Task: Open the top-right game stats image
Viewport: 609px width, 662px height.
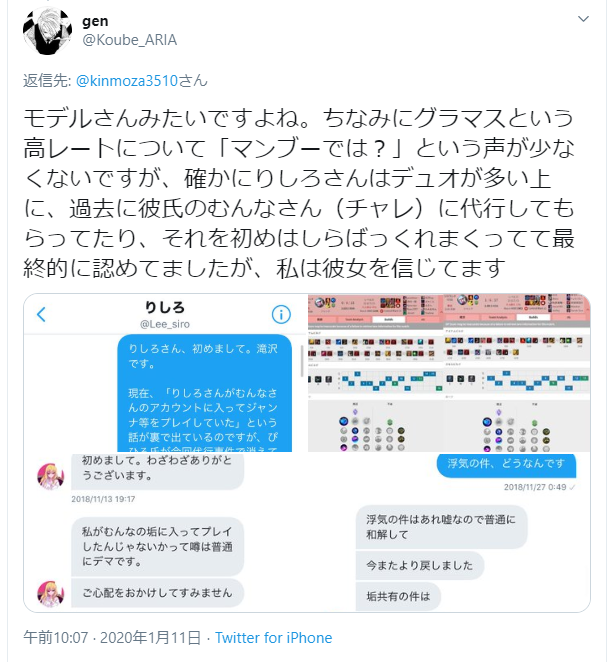Action: point(449,373)
